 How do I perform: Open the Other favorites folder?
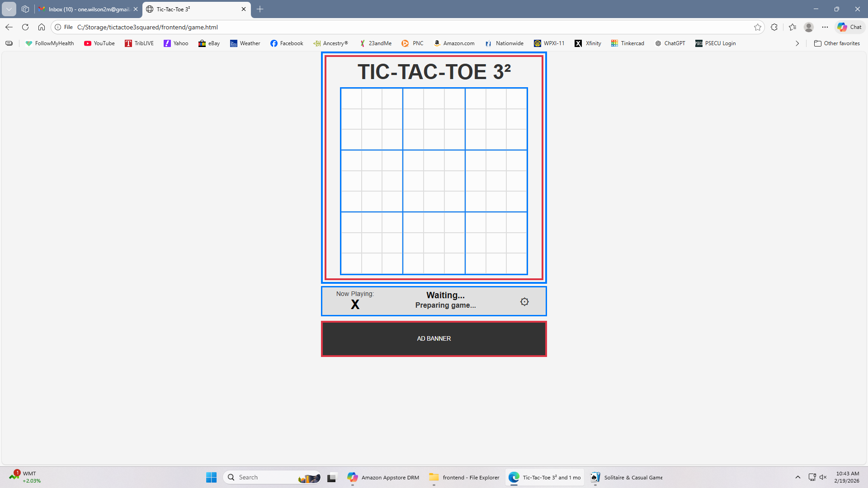click(x=837, y=43)
